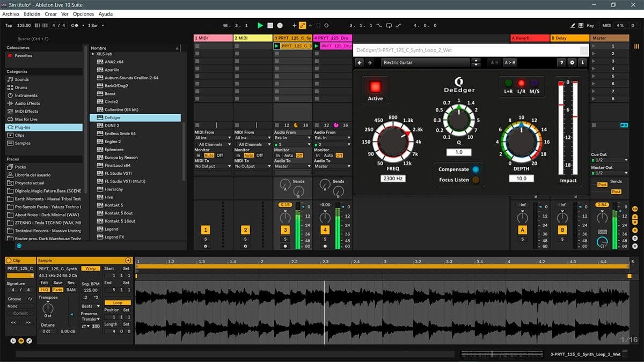Toggle the clip Loop button
Screen dimensions: 644x362
[118, 302]
